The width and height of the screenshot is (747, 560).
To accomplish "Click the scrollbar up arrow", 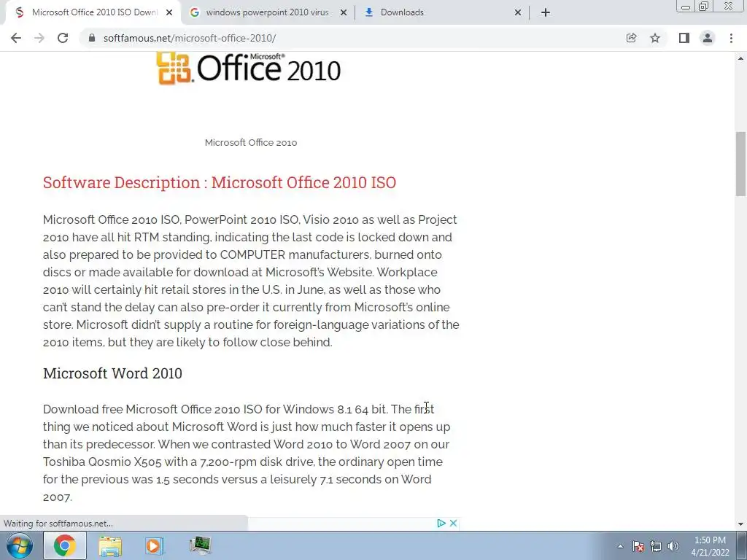I will click(x=740, y=58).
